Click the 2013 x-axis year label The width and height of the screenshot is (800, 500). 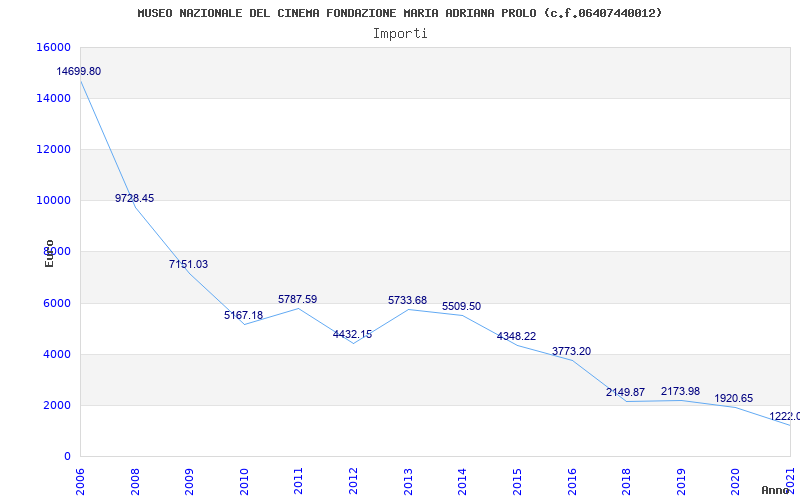pyautogui.click(x=408, y=481)
